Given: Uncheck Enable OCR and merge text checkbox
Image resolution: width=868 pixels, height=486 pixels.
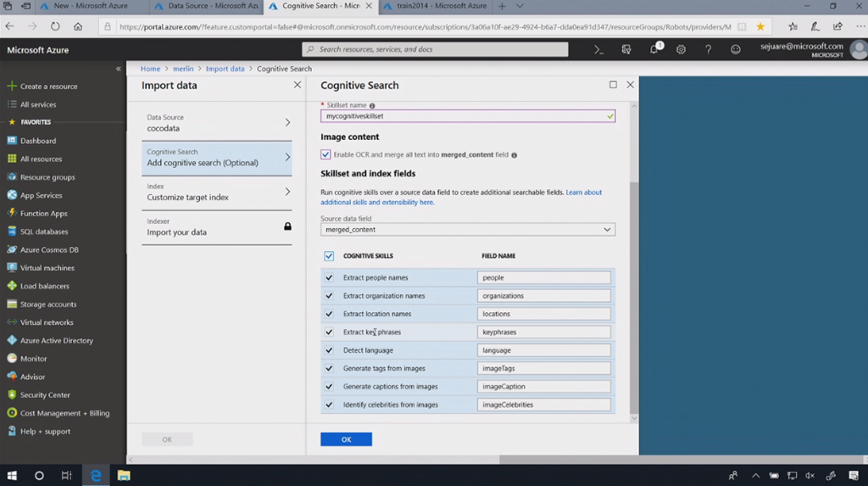Looking at the screenshot, I should pos(325,155).
